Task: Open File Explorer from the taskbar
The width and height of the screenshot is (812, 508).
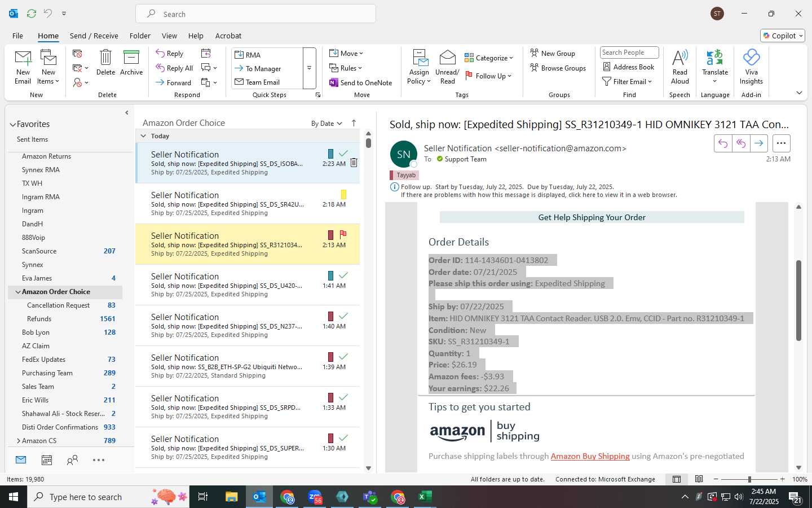Action: click(x=232, y=497)
